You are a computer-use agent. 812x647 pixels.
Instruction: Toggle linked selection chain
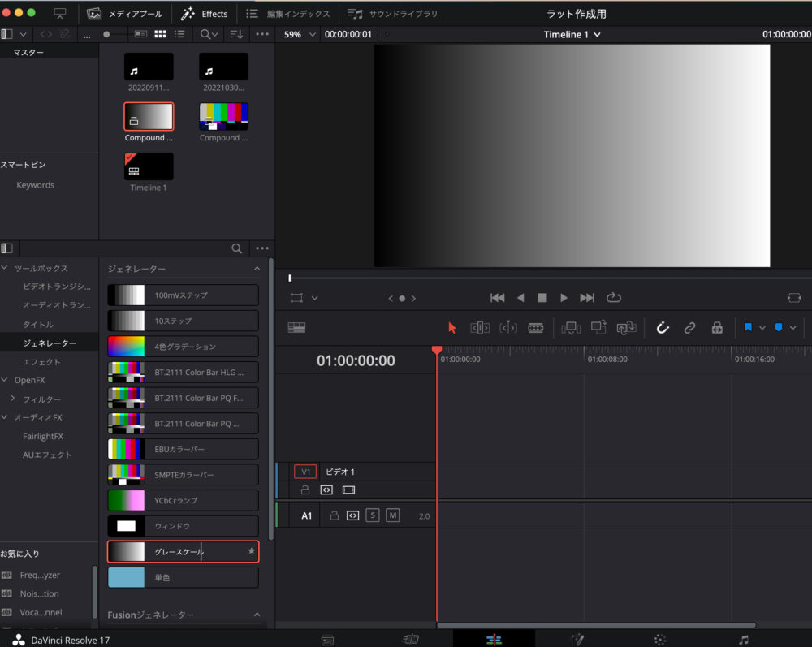(689, 328)
